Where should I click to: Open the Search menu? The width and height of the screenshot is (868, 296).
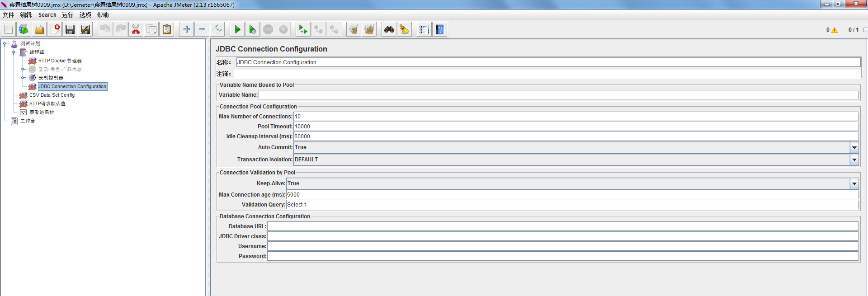point(47,15)
